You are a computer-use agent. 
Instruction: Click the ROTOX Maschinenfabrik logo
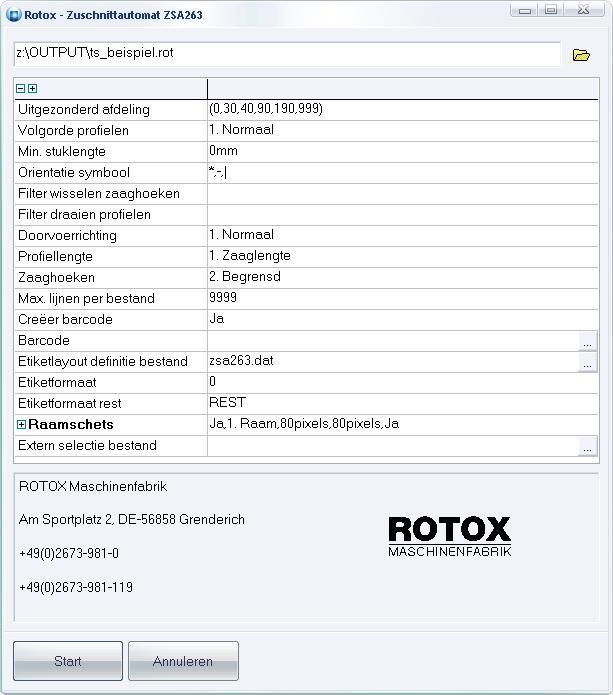pyautogui.click(x=449, y=536)
